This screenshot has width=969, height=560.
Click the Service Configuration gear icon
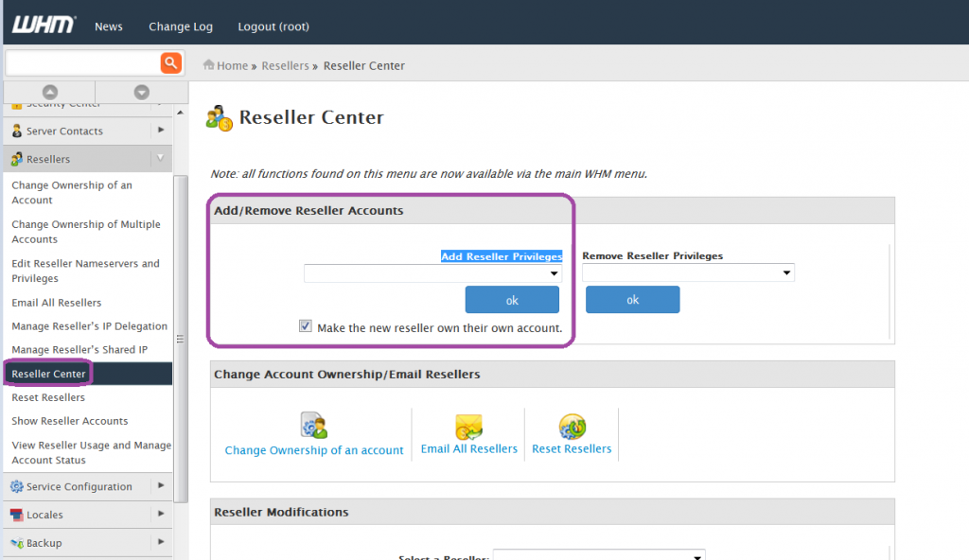16,486
